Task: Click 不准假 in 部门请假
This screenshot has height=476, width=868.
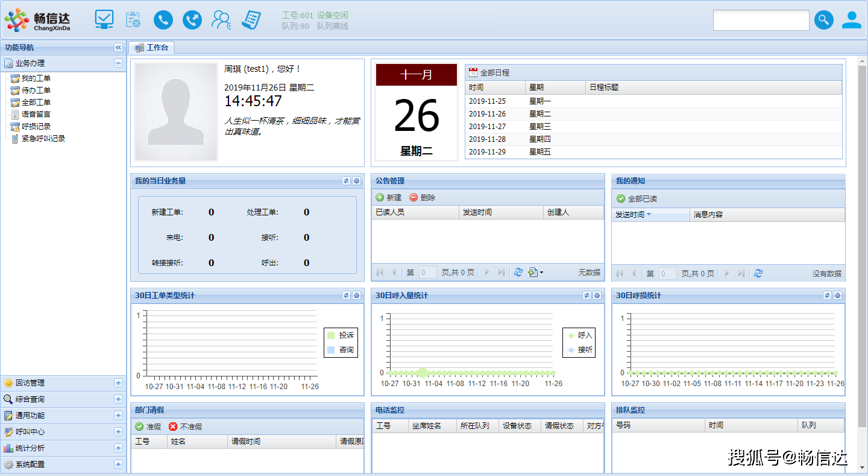Action: (185, 427)
